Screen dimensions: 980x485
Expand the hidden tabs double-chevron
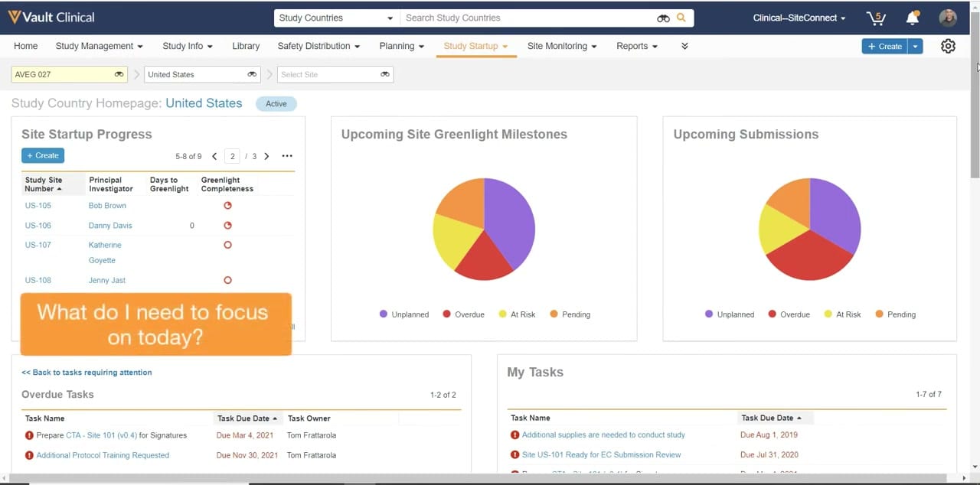click(x=684, y=46)
